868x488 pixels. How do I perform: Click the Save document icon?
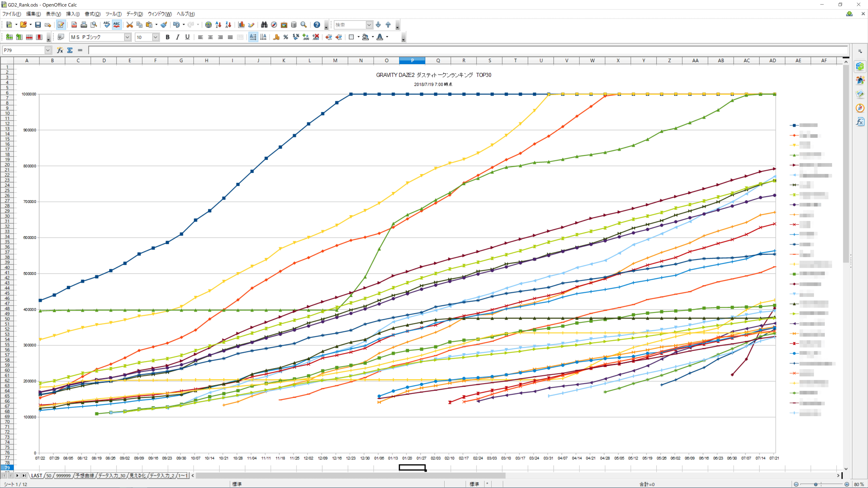click(38, 25)
